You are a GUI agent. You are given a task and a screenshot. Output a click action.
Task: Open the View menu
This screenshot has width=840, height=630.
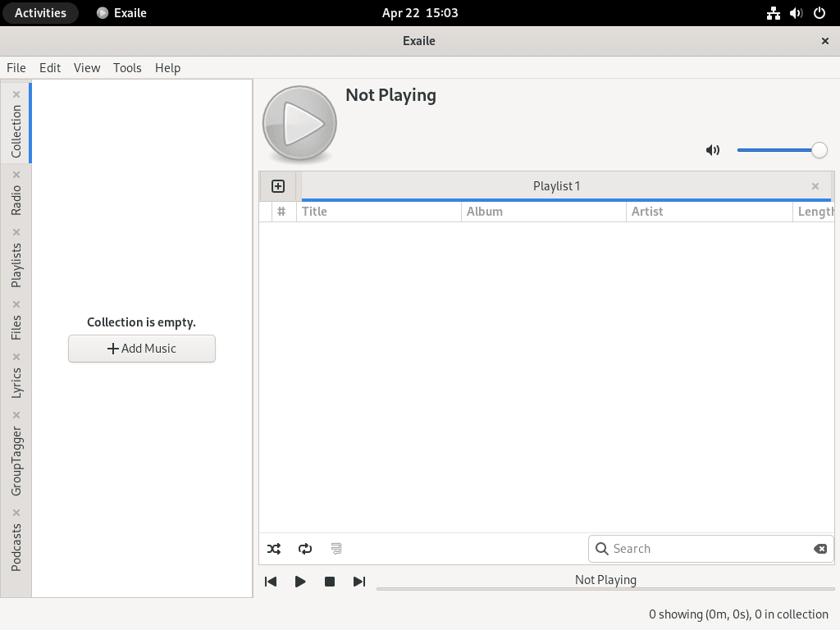[x=87, y=68]
